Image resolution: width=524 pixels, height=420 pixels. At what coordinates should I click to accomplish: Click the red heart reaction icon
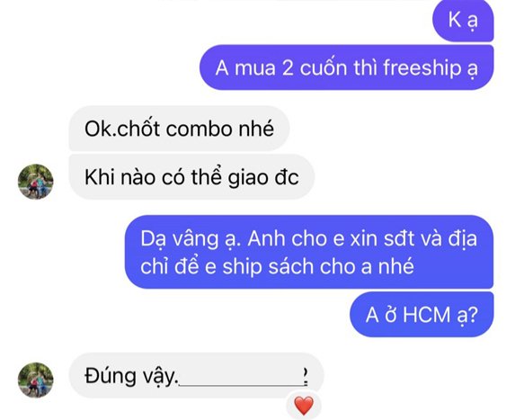click(x=304, y=406)
